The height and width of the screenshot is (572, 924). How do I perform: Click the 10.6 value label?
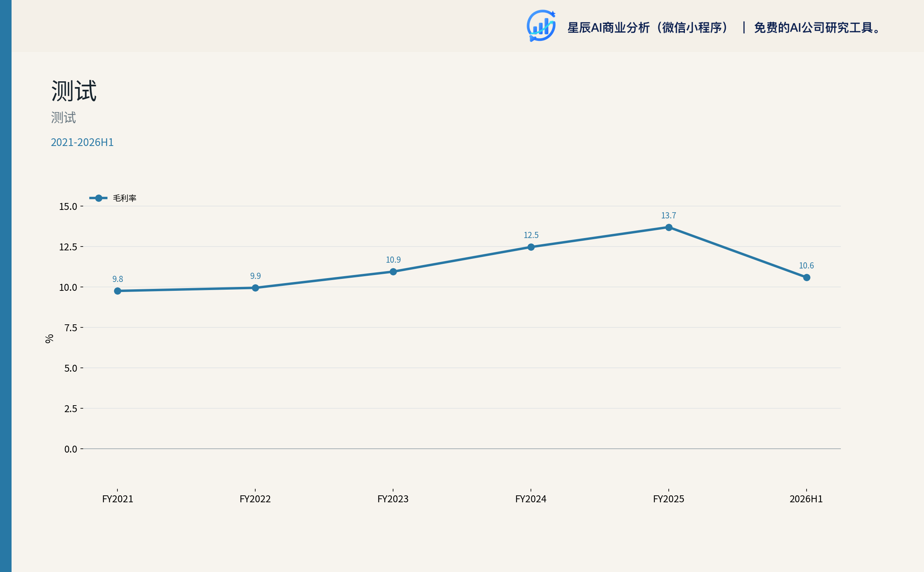(807, 265)
